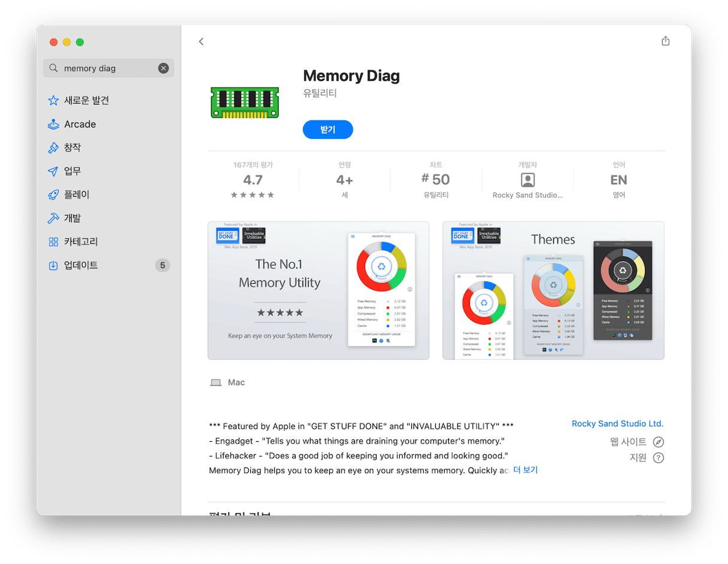
Task: Open the first screenshot, The No.1 Memory Utility
Action: (318, 290)
